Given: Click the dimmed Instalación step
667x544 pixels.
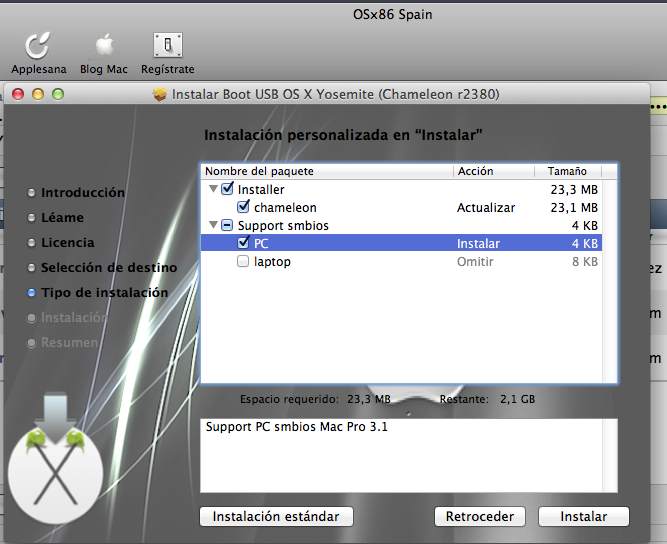Looking at the screenshot, I should pos(74,318).
